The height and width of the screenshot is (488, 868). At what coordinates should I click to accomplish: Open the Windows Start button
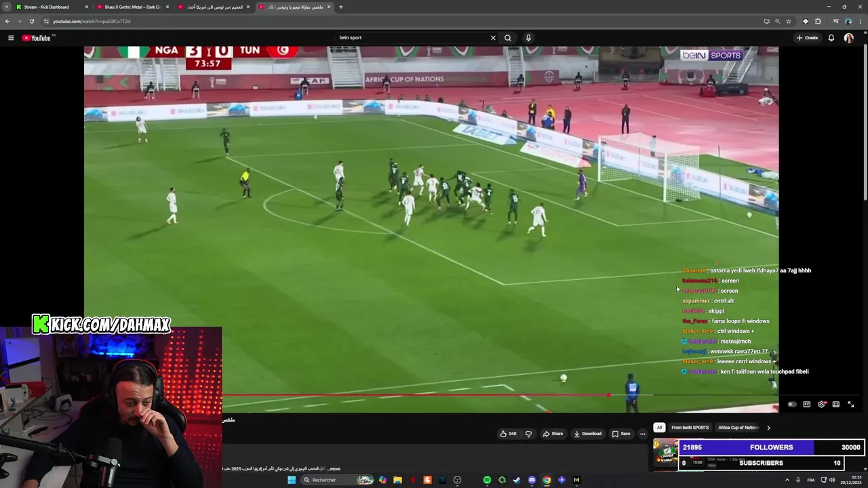292,480
